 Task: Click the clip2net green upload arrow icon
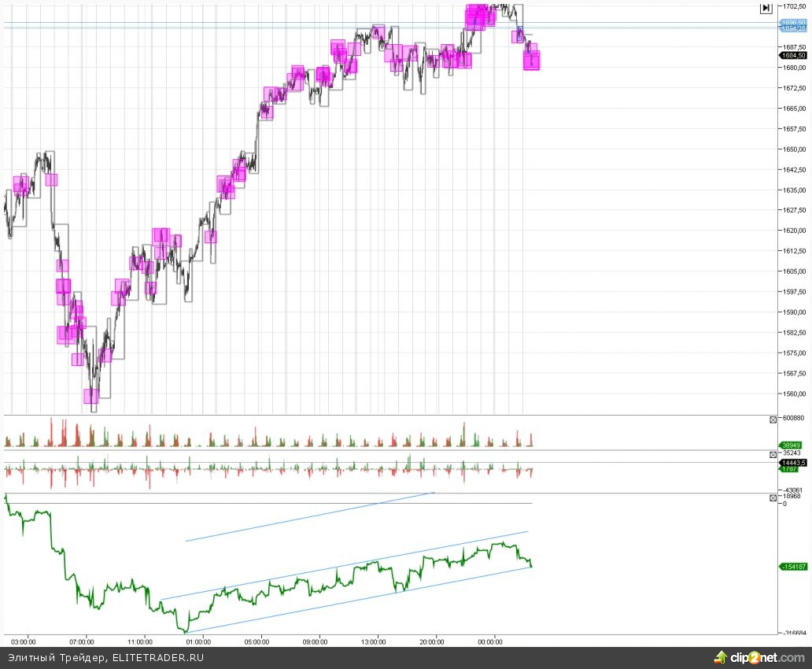720,657
